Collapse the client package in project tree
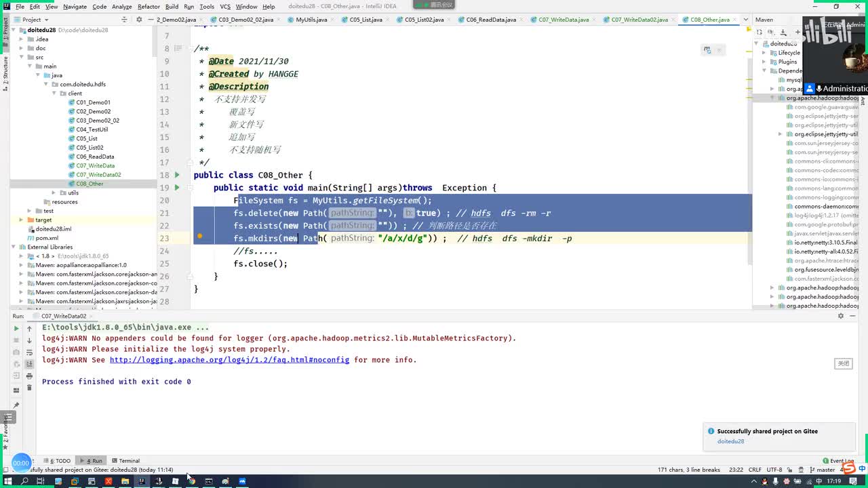 [54, 94]
